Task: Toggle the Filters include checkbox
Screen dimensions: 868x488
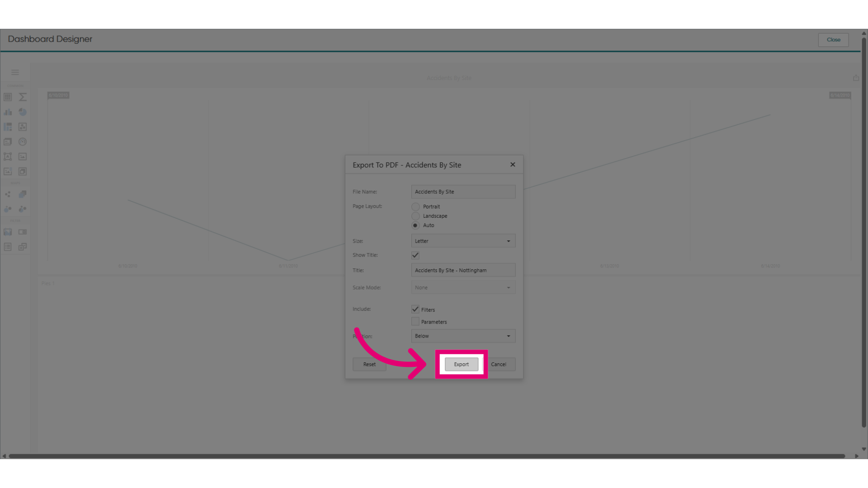Action: pyautogui.click(x=415, y=310)
